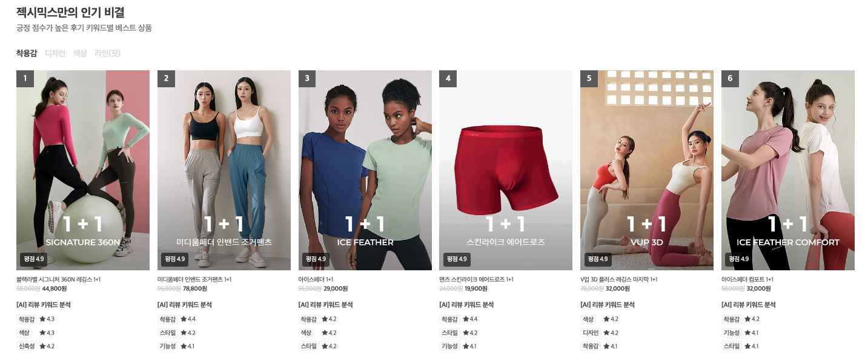
Task: Click the 아이스페더 컴포트 1+1 product name
Action: (x=747, y=279)
